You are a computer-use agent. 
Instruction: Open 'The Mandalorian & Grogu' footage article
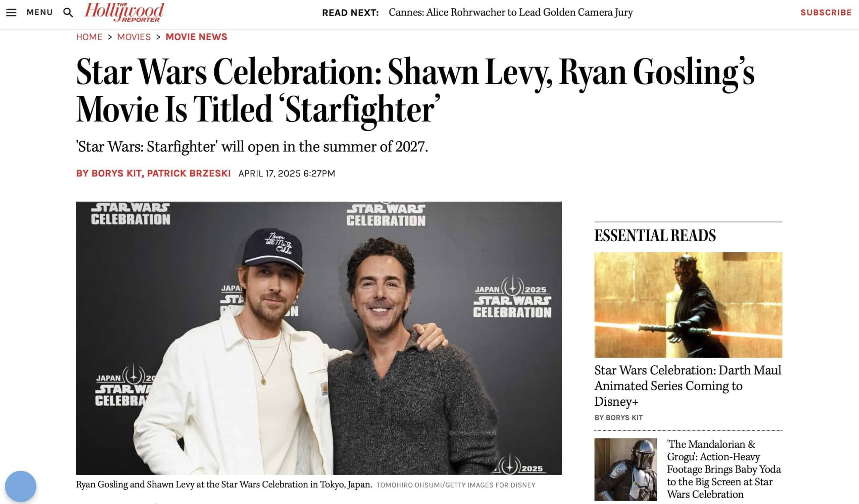[x=724, y=469]
